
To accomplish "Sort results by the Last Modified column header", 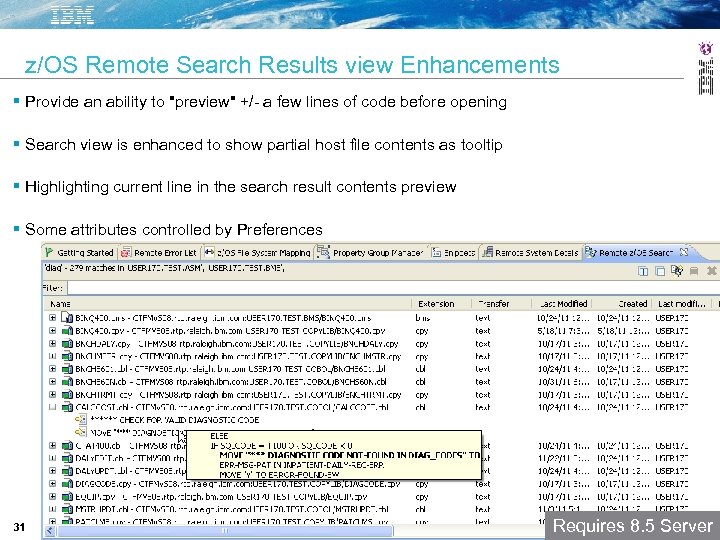I will pos(562,304).
